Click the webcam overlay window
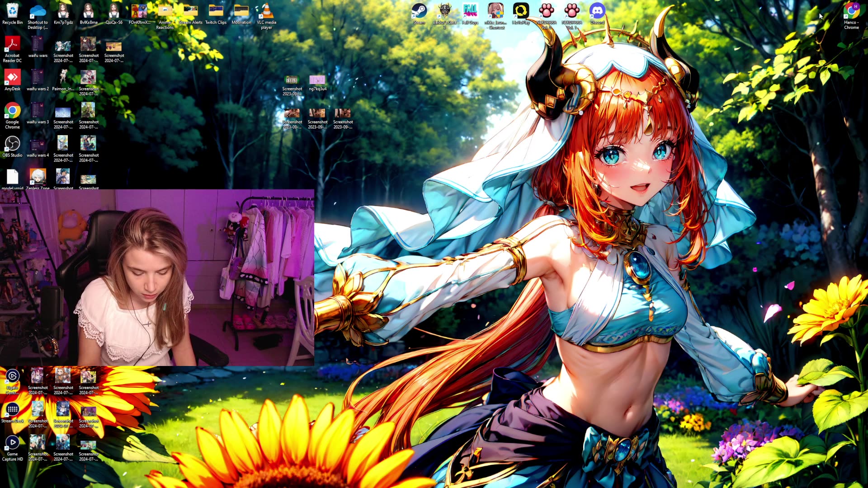 click(157, 277)
